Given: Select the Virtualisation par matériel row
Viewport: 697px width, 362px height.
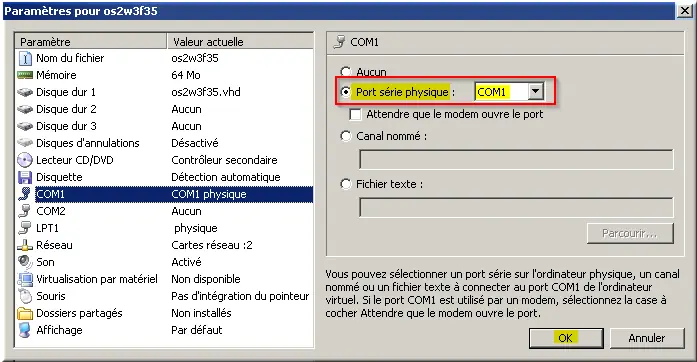Looking at the screenshot, I should [164, 279].
